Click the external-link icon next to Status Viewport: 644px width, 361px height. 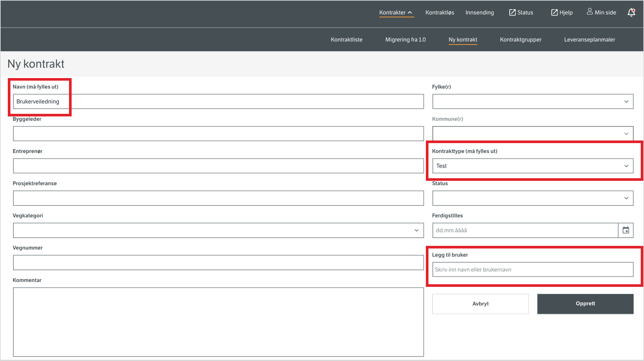[512, 12]
